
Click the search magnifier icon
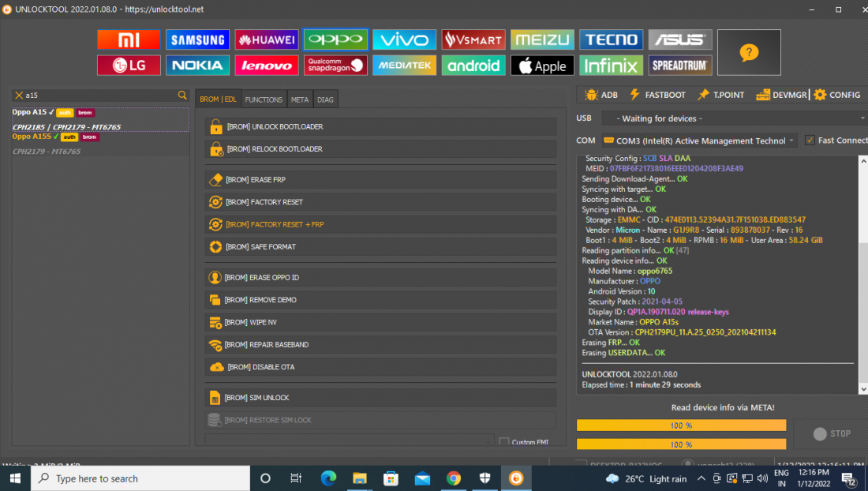[x=182, y=96]
